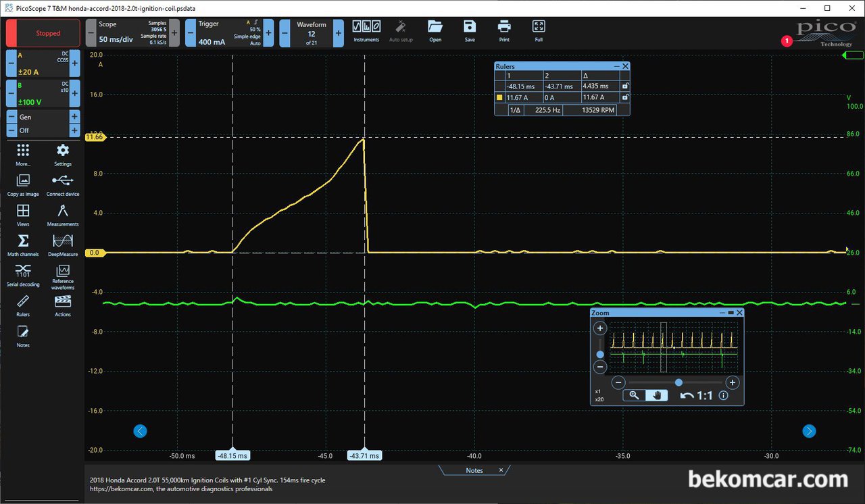The image size is (865, 504).
Task: Click the red Stopped capture button
Action: coord(43,33)
